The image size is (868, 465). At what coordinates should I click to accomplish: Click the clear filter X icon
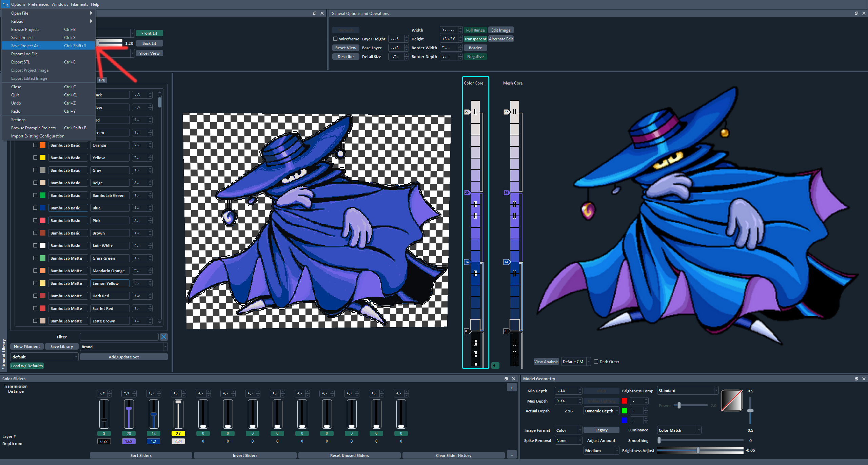coord(164,337)
